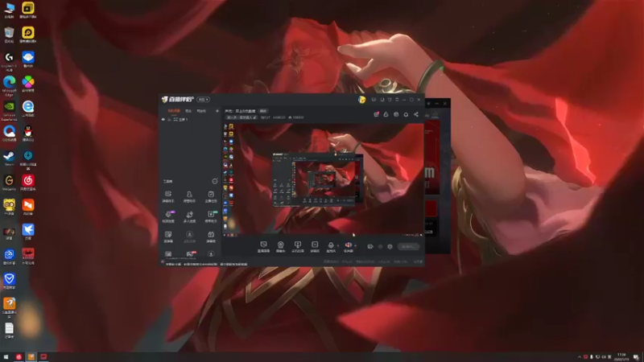
Task: Toggle the eye icon for the monitor source
Action: coord(163,119)
